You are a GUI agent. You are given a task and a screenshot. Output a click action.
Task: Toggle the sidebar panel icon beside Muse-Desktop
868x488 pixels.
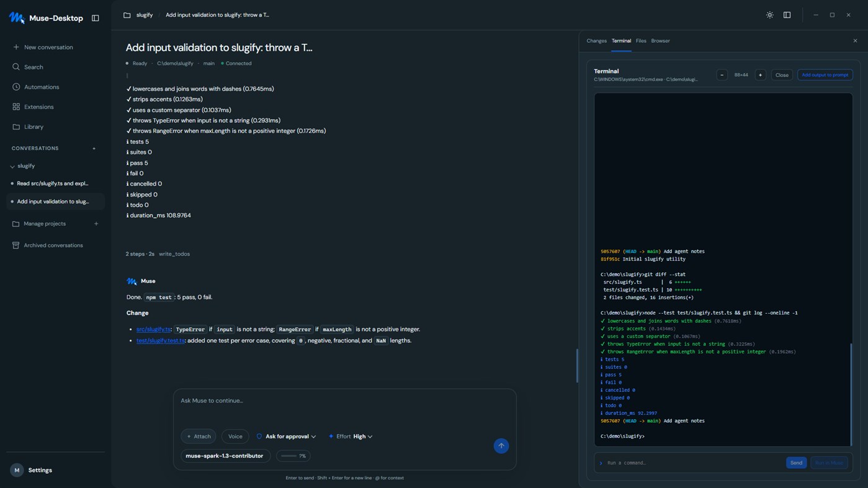coord(95,18)
